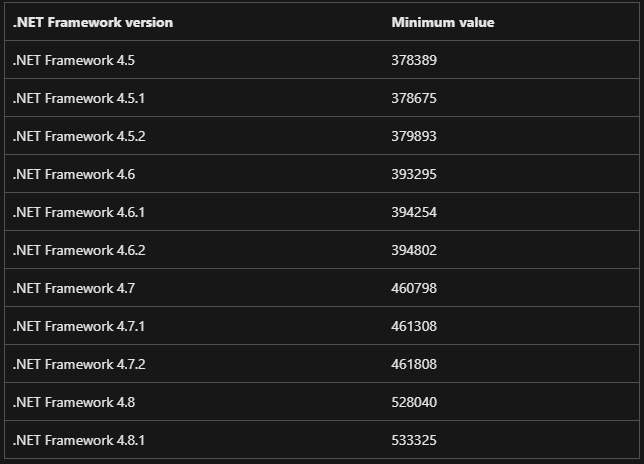
Task: Click the ".NET Framework 4.5.2" row label
Action: 79,136
